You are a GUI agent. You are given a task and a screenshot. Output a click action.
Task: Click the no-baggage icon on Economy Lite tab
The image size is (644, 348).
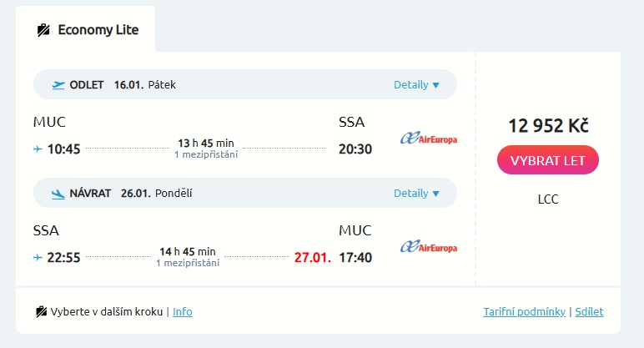43,30
